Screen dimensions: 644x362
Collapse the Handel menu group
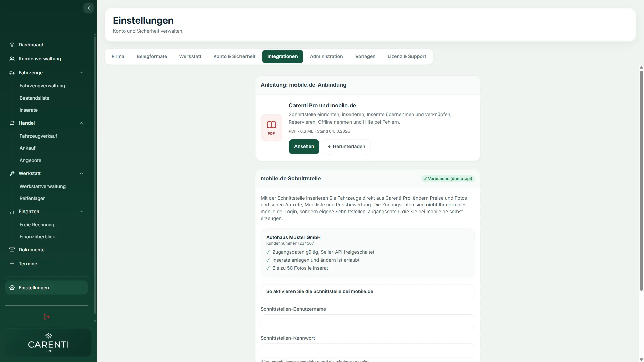point(82,123)
